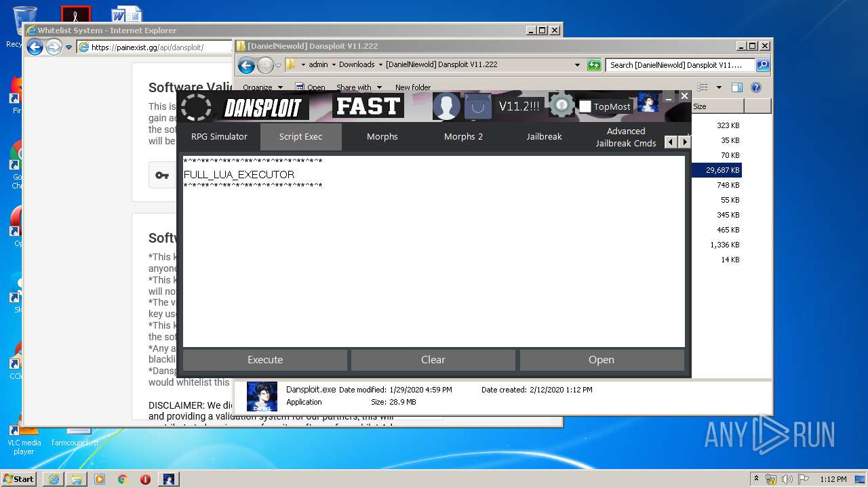Open the farmcouncil.rtf desktop file
Screen dimensions: 868x488
(x=75, y=437)
